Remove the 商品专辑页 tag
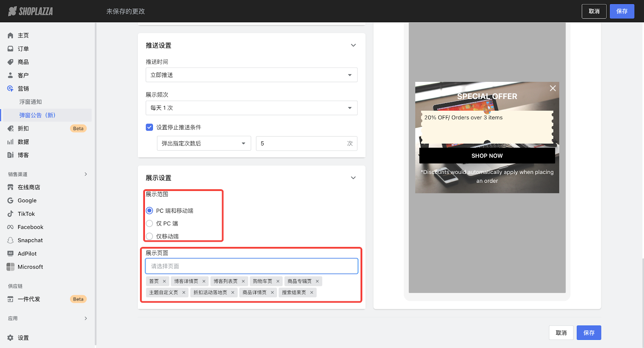 point(317,282)
